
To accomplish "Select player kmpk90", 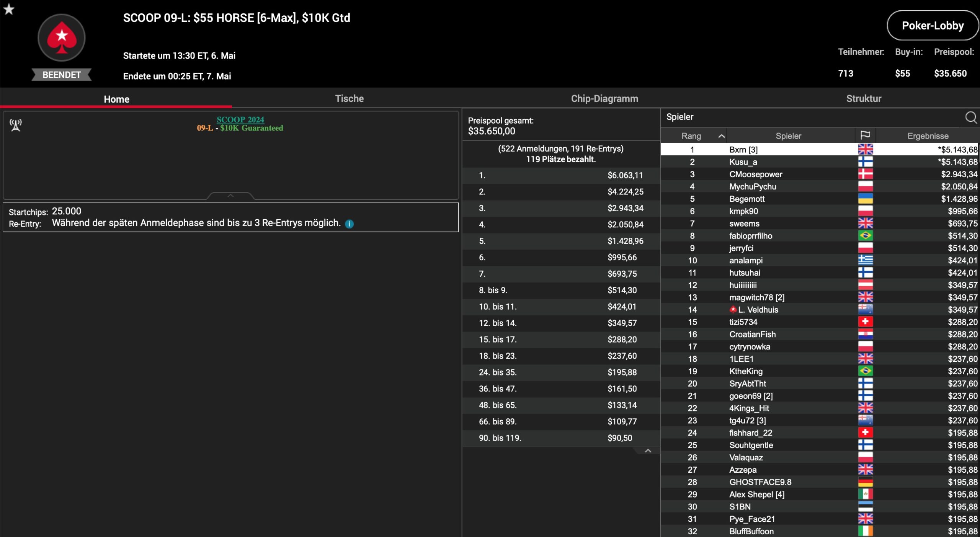I will 820,211.
